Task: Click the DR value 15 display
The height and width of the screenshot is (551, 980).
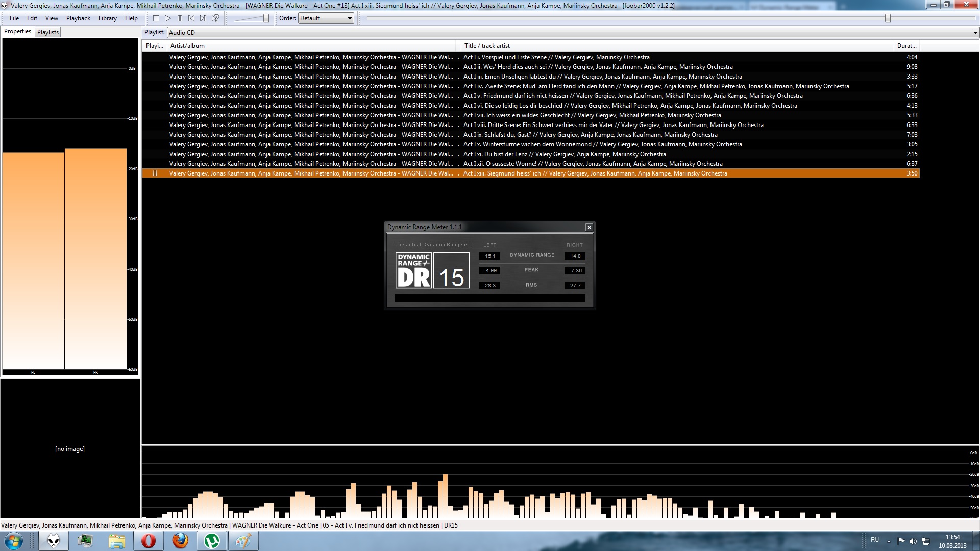Action: [451, 270]
